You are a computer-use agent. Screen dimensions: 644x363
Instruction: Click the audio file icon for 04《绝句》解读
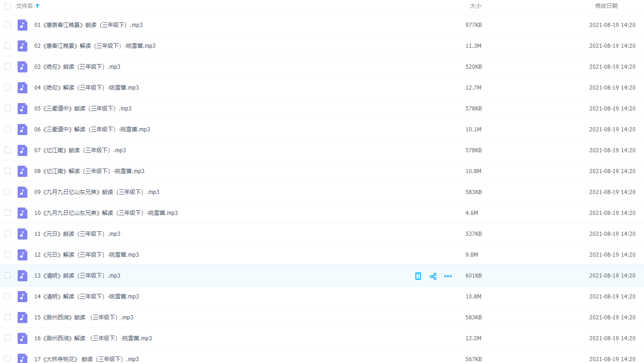coord(22,88)
